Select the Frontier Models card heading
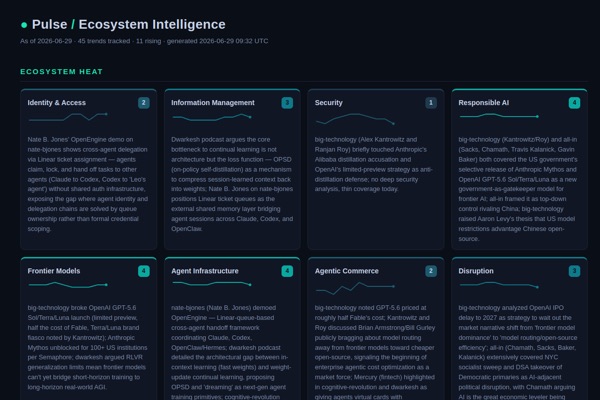Screen dimensions: 600x400 54,271
